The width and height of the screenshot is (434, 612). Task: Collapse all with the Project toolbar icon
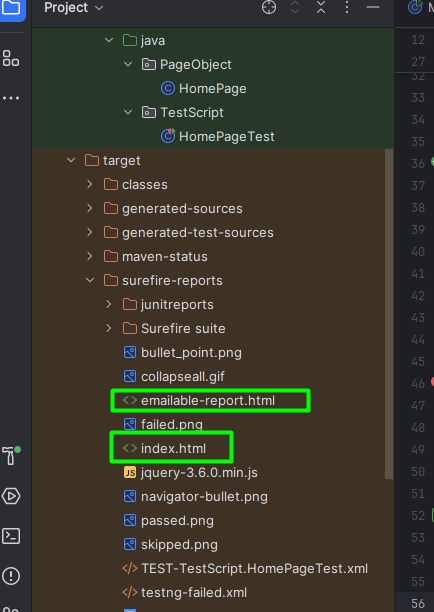pos(321,7)
